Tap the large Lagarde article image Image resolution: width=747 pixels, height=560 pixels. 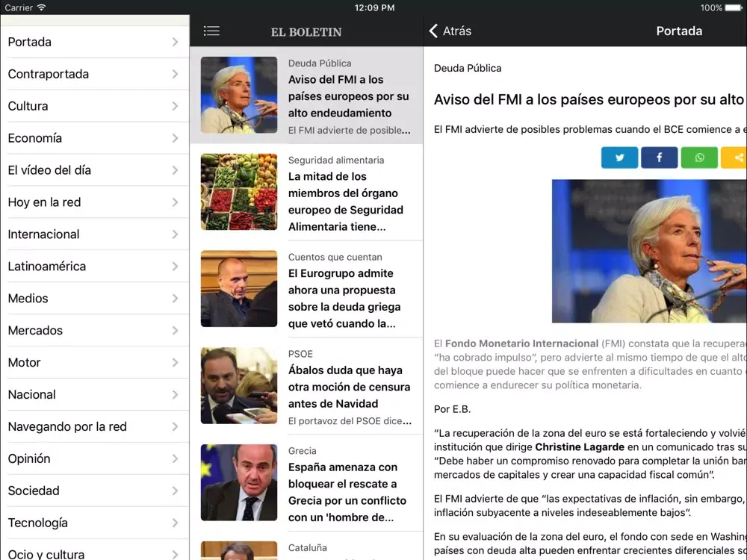pos(649,251)
